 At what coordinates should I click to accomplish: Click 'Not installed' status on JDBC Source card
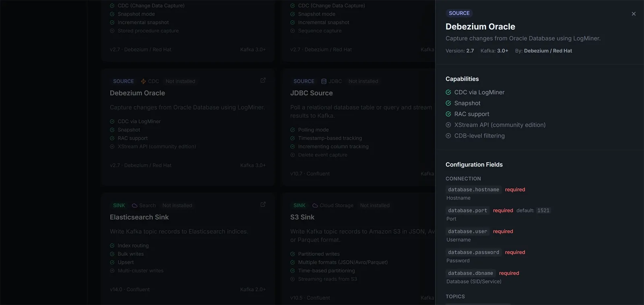coord(363,81)
